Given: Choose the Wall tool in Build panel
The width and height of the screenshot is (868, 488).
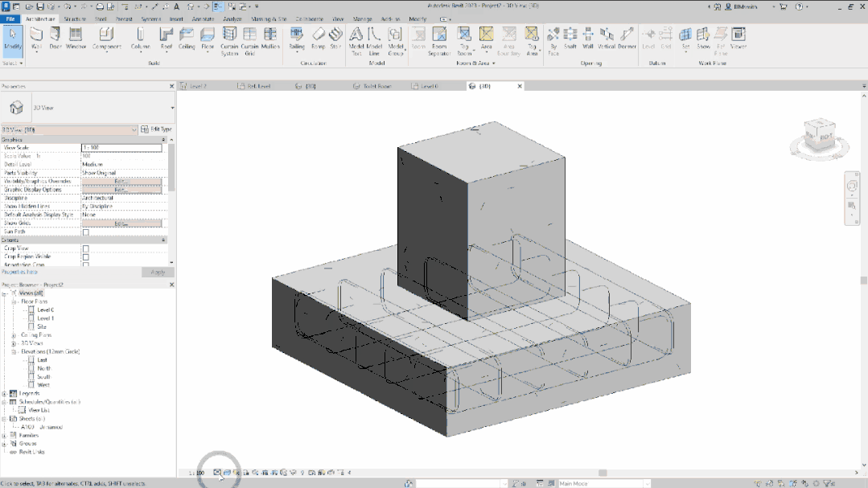Looking at the screenshot, I should point(36,39).
